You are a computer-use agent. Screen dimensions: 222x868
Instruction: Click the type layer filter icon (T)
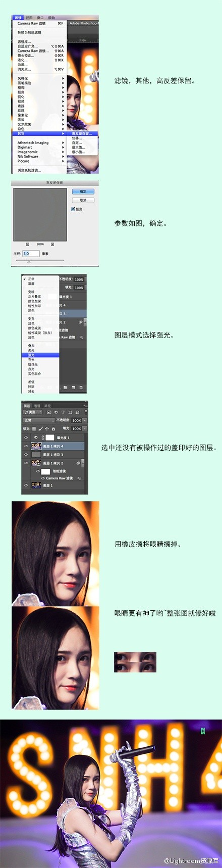point(63,412)
